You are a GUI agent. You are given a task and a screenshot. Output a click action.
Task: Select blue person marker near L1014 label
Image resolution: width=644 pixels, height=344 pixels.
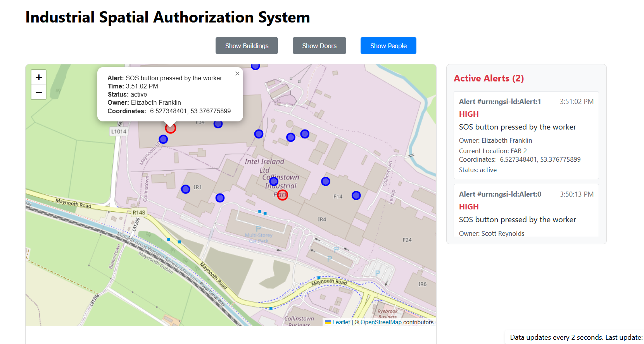point(163,139)
